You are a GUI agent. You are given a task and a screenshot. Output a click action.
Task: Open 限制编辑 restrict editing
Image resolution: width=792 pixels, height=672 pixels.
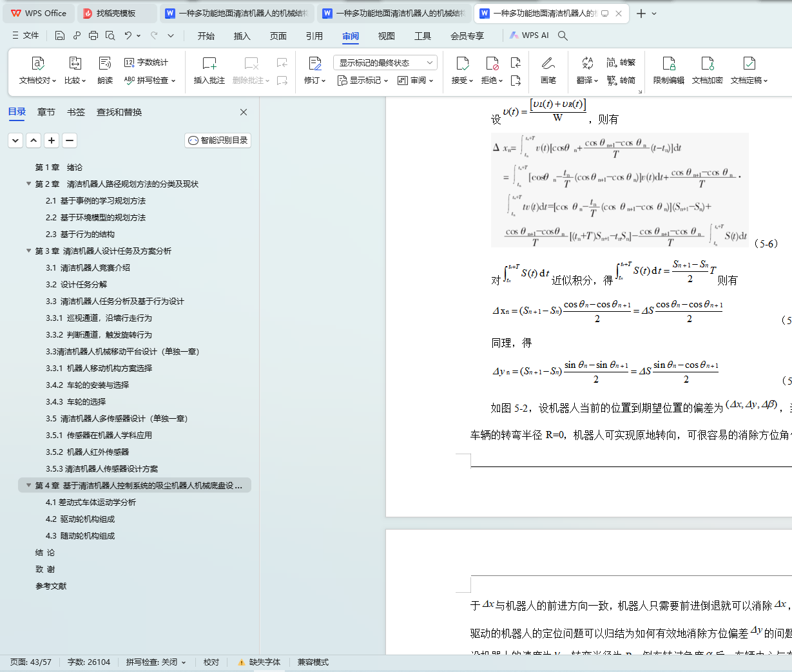click(x=669, y=70)
